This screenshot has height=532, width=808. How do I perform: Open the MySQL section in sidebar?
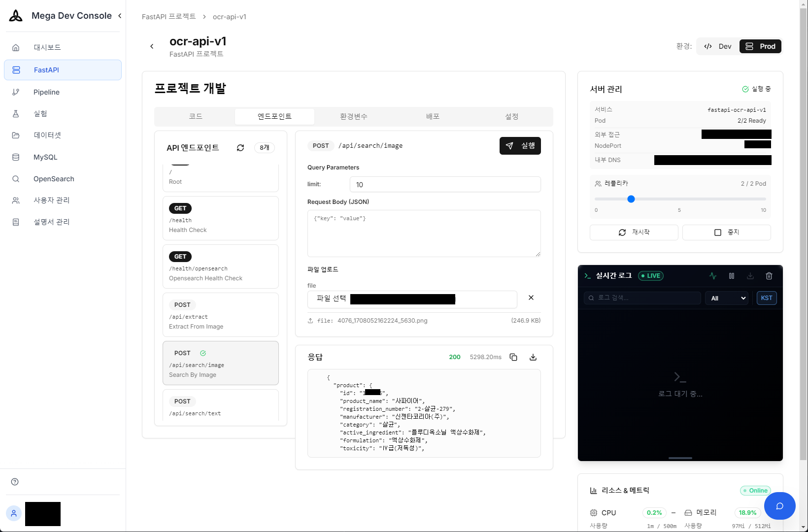(x=45, y=157)
